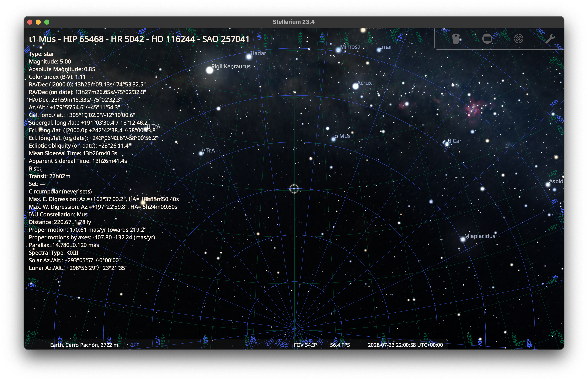Select the star Miaplacidus
588x381 pixels.
pyautogui.click(x=463, y=239)
